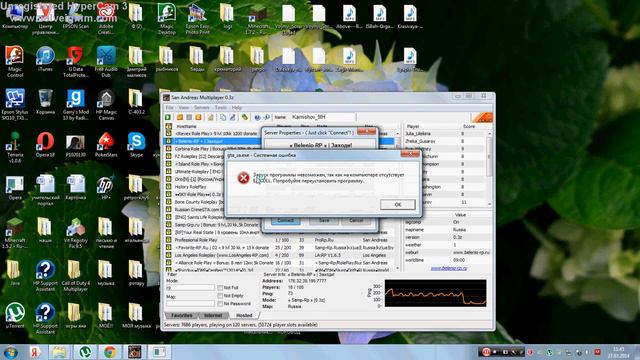Open the Recycle Bin (Корзина) icon
This screenshot has height=360, width=640.
(45, 102)
